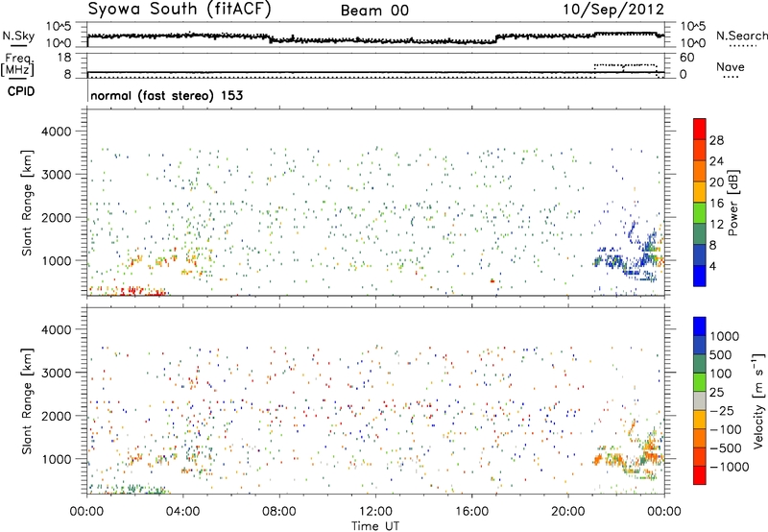Click the "1000" range tick in velocity panel
Viewport: 768px width, 532px height.
tap(57, 459)
